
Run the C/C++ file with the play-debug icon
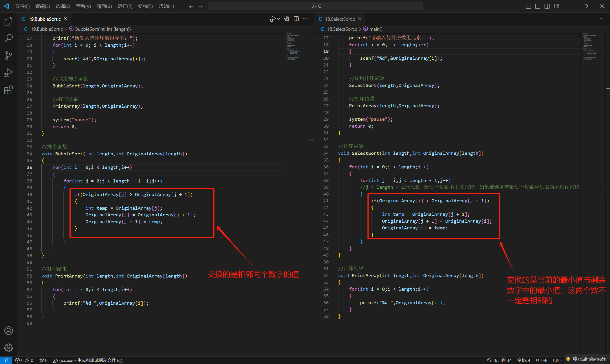click(272, 19)
